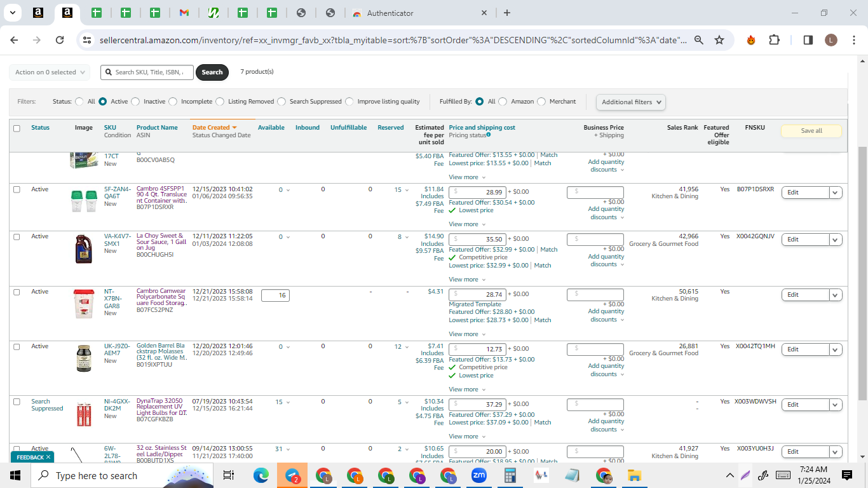Close the Authenticator tab

[x=484, y=13]
